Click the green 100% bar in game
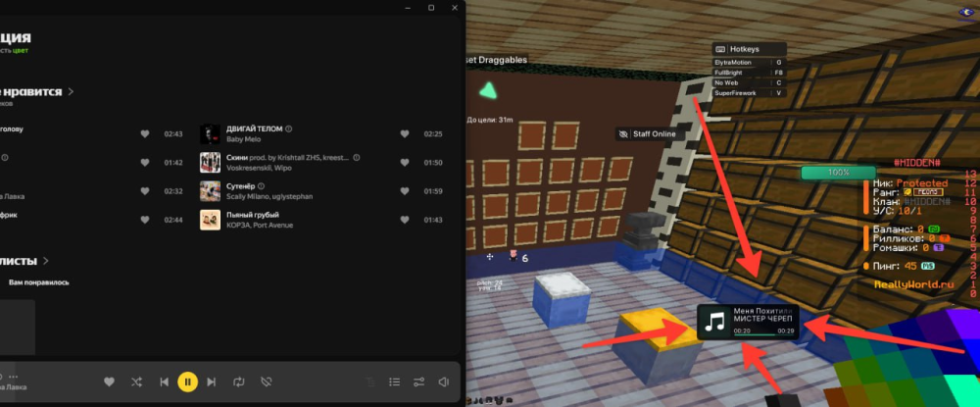Image resolution: width=980 pixels, height=407 pixels. (838, 173)
